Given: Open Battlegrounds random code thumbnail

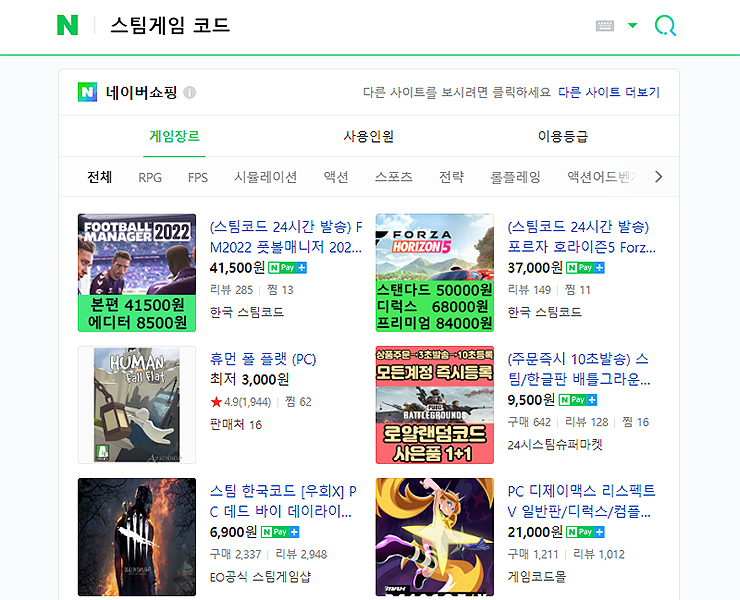Looking at the screenshot, I should [435, 405].
